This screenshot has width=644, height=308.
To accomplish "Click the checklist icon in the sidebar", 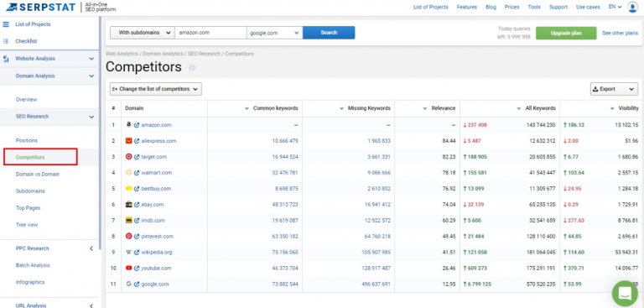I will pyautogui.click(x=6, y=41).
